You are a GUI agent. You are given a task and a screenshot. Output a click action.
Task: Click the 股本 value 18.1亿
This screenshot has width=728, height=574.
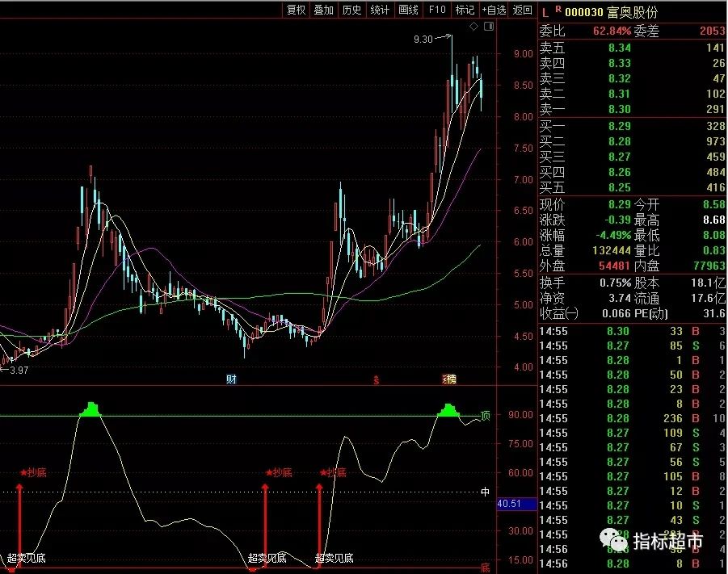(x=708, y=283)
